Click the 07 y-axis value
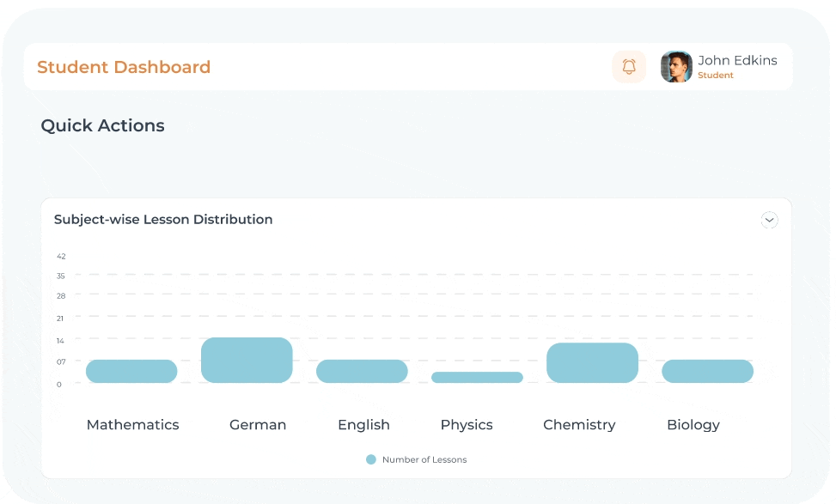 click(x=61, y=361)
